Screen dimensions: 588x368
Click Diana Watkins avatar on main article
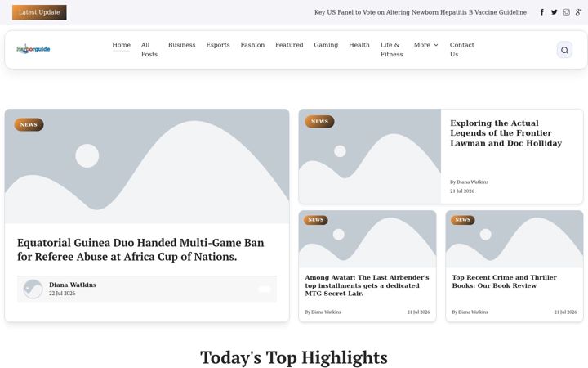click(33, 289)
